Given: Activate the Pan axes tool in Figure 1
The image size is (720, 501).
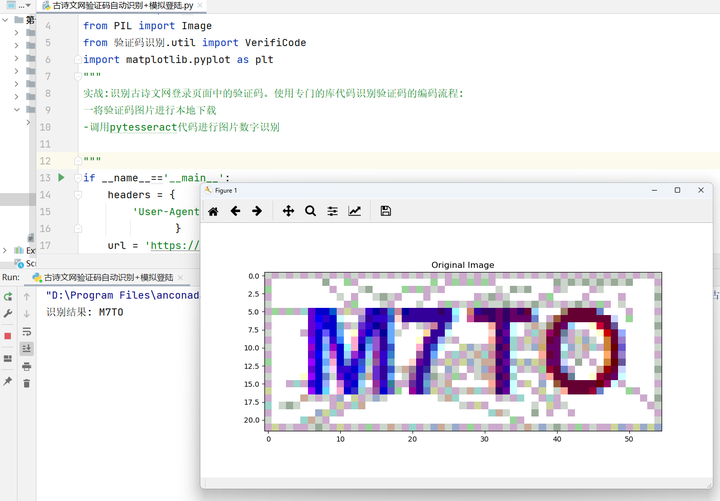Looking at the screenshot, I should [288, 211].
